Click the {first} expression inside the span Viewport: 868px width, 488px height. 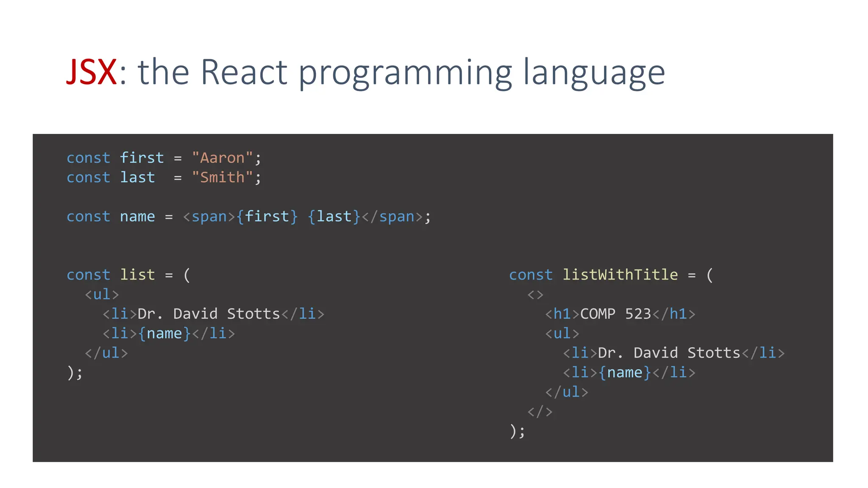(x=267, y=216)
